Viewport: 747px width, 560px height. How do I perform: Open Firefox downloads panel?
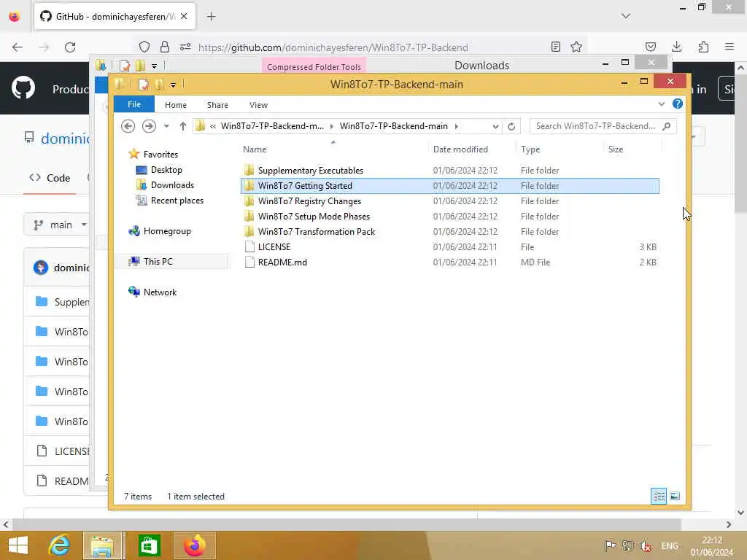point(676,47)
